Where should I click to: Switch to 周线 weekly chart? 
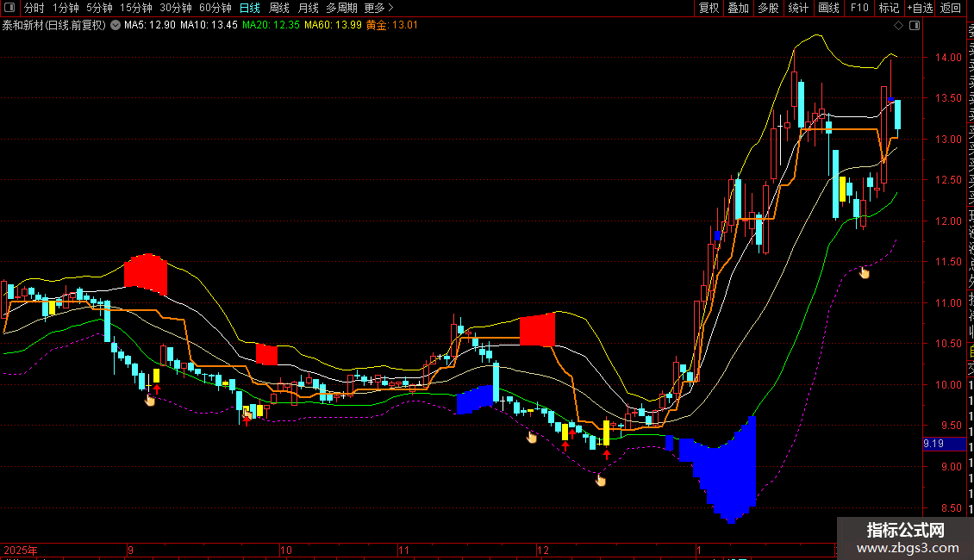(279, 8)
